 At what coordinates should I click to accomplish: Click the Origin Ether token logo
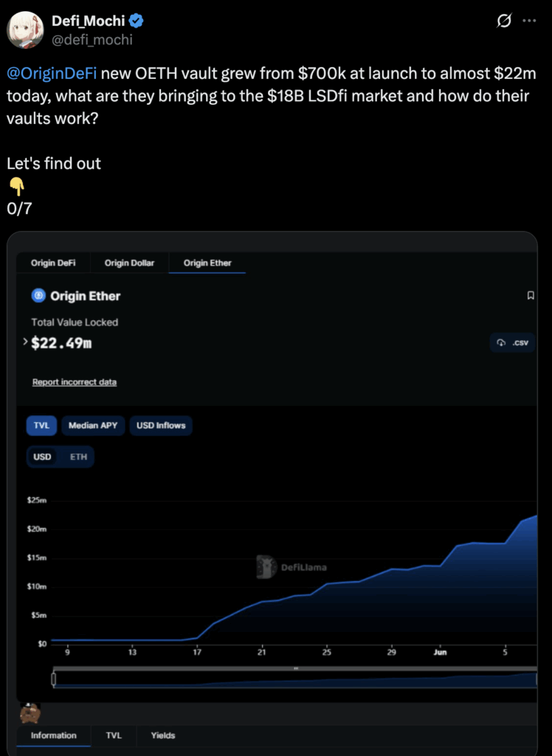[x=38, y=296]
